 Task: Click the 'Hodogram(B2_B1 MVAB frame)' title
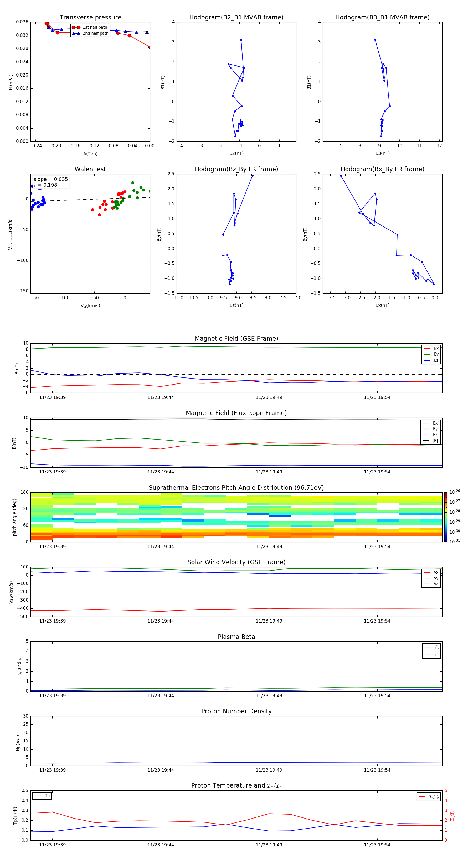[x=236, y=18]
